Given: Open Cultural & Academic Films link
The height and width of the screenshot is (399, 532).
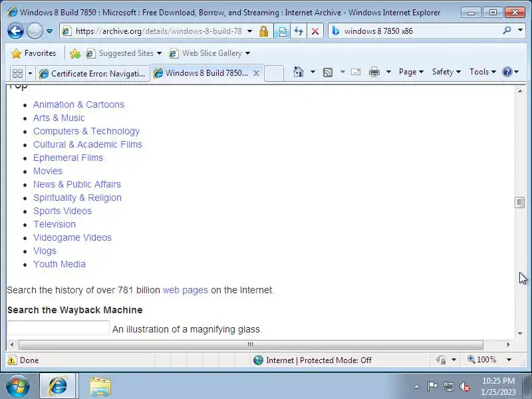Looking at the screenshot, I should pos(88,144).
